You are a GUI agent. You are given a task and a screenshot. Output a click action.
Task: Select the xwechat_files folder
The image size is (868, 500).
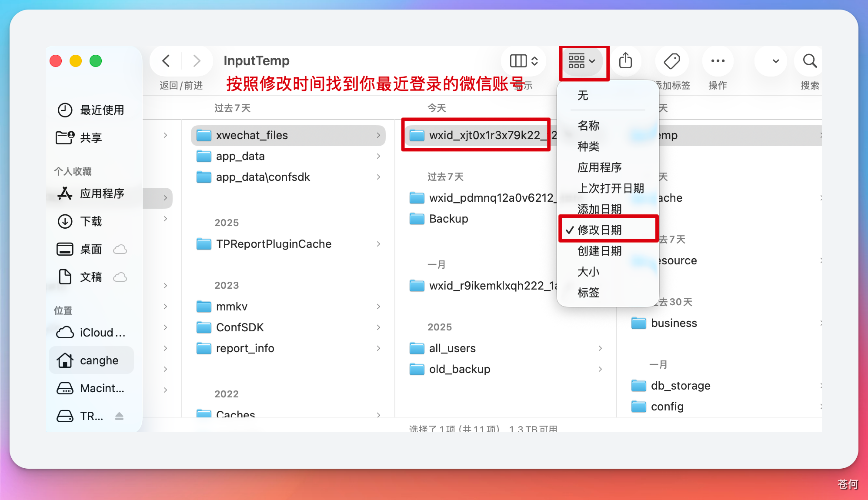coord(288,135)
